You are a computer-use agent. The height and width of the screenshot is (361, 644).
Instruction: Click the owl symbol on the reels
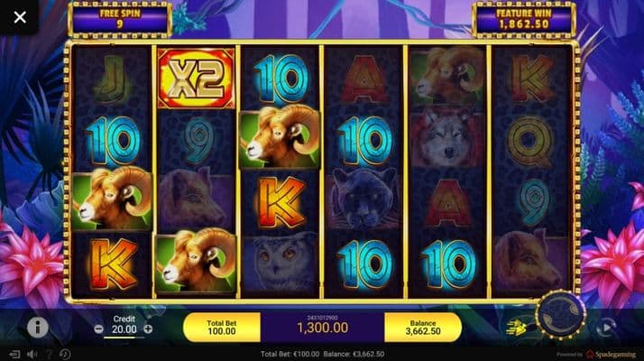(x=280, y=263)
